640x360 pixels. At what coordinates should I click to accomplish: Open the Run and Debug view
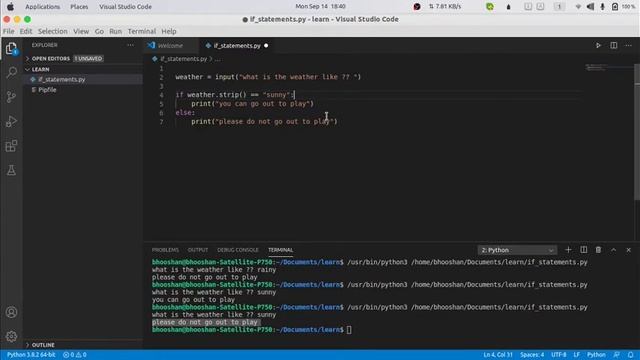pyautogui.click(x=11, y=121)
